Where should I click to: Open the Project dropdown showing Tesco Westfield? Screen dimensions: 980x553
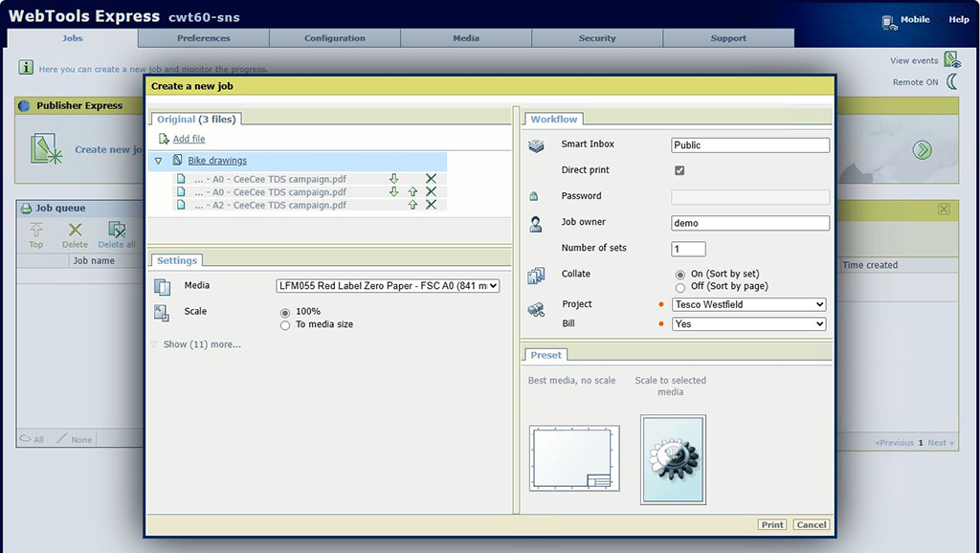click(748, 304)
